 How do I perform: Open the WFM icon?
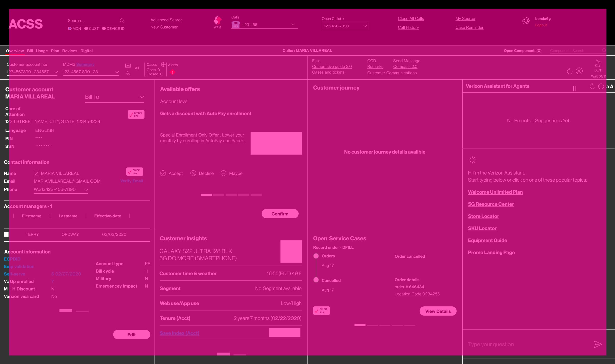(x=217, y=21)
